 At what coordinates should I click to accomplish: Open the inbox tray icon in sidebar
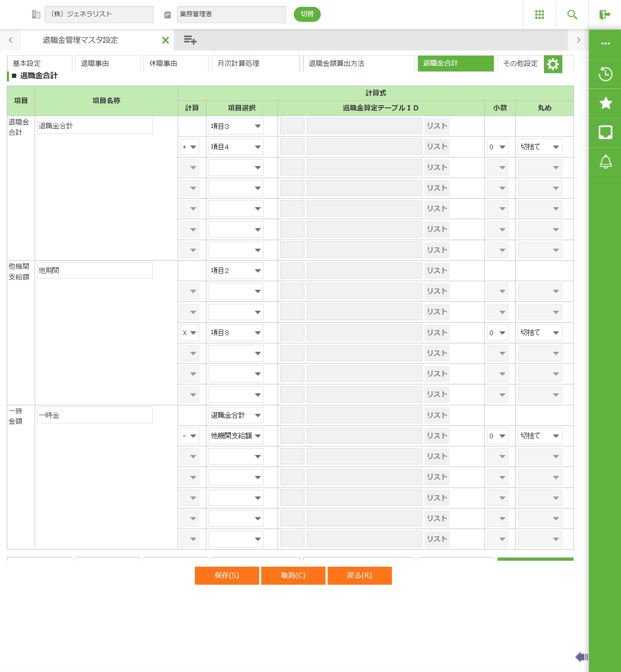(605, 133)
